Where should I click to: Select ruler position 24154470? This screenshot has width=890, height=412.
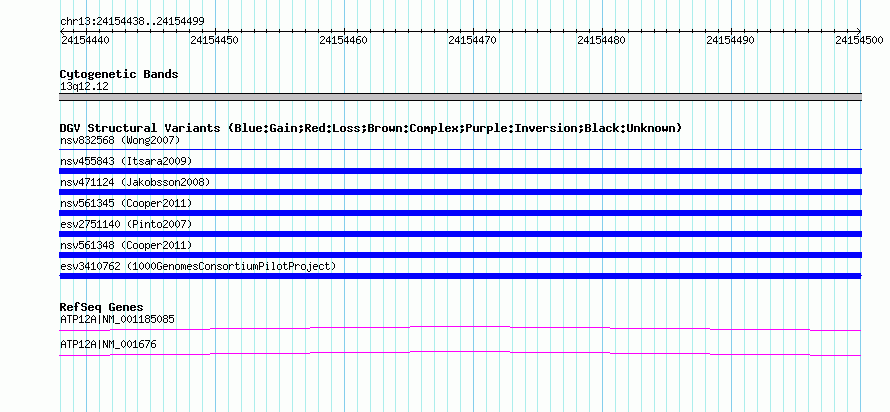(x=472, y=40)
